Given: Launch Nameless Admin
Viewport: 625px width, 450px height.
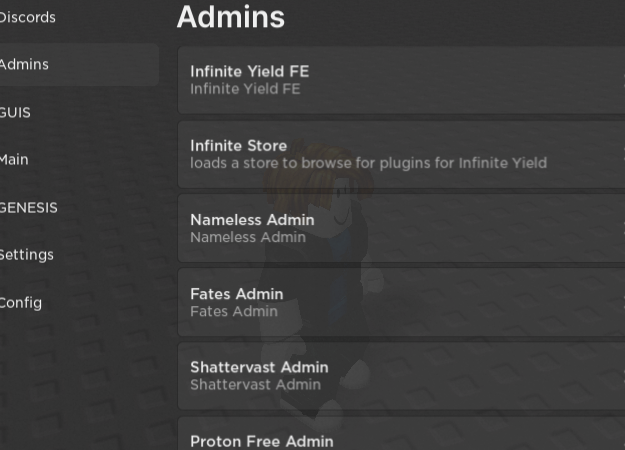Looking at the screenshot, I should [x=401, y=228].
